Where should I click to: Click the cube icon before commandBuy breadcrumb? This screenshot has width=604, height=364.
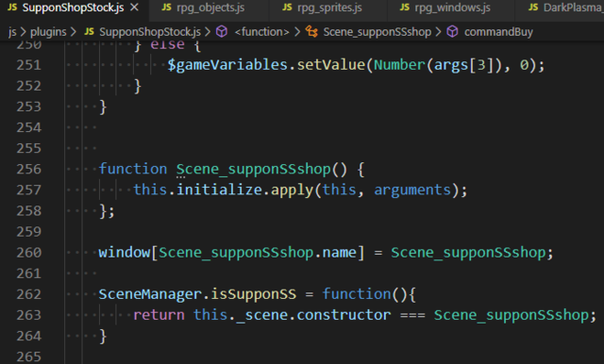point(452,31)
